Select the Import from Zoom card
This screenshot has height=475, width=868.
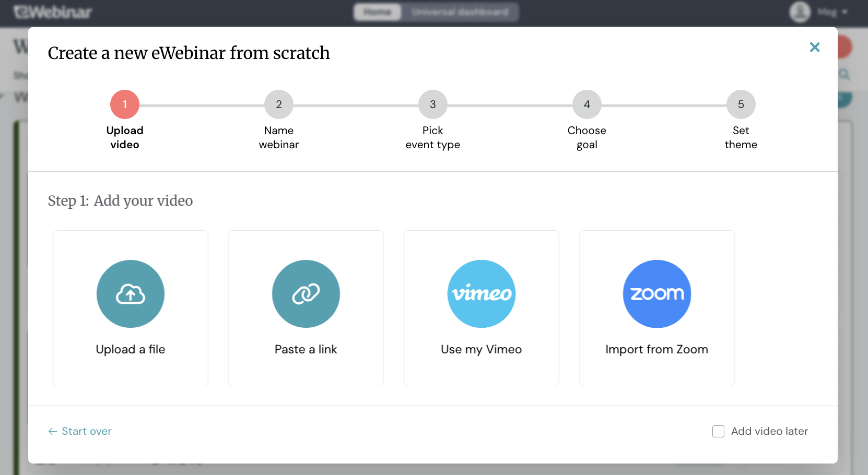[x=656, y=308]
